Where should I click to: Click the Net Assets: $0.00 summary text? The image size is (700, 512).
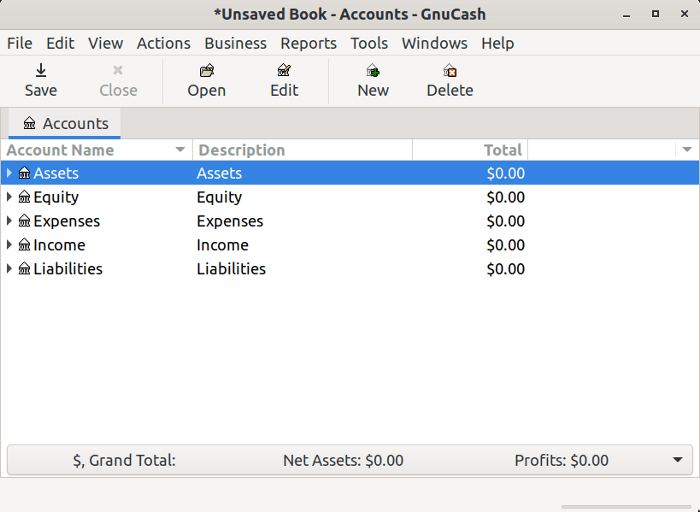point(343,460)
